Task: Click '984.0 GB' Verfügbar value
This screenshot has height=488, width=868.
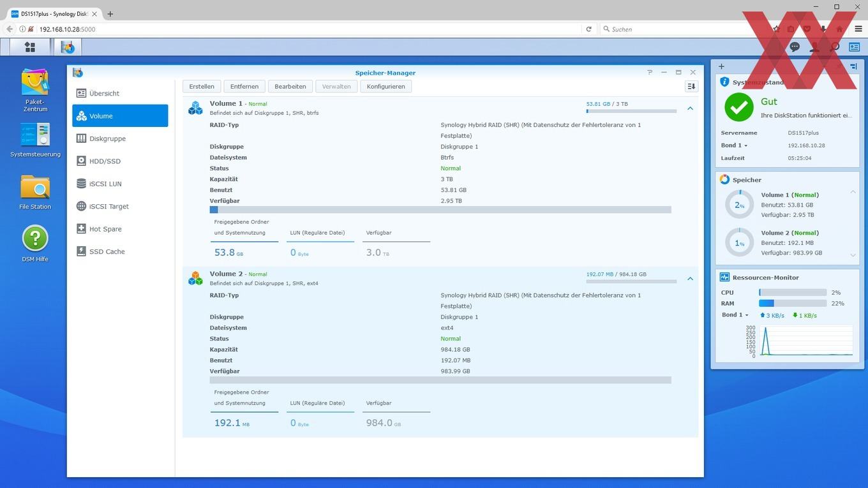Action: 384,423
